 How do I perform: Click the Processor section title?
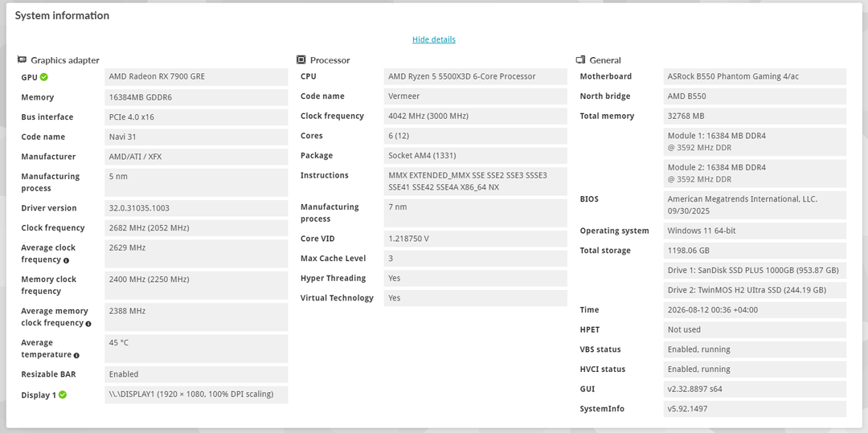coord(330,60)
